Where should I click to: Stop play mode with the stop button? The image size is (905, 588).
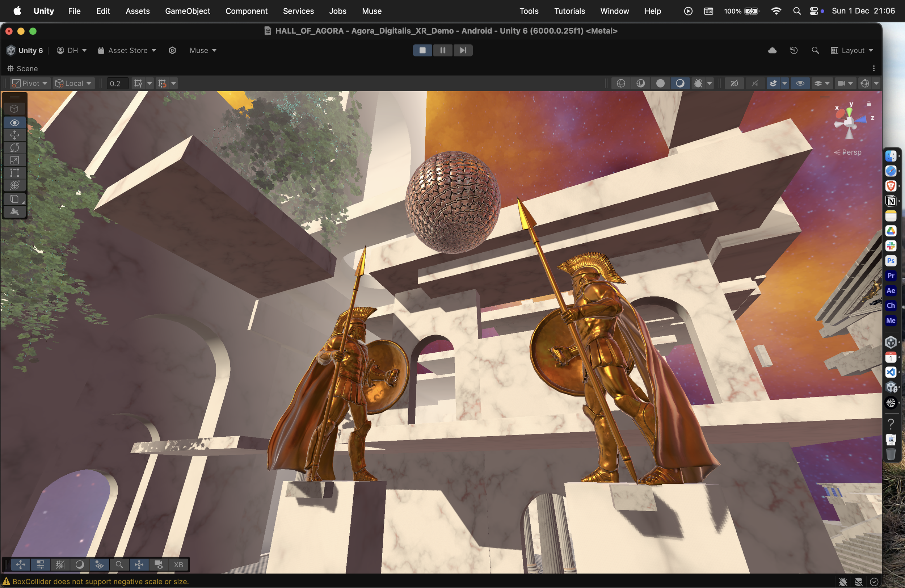coord(422,51)
